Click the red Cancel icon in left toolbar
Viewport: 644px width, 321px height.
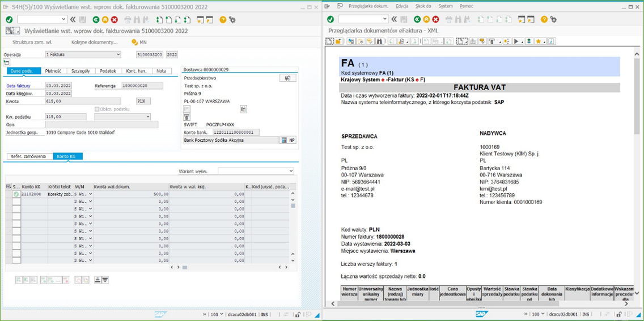pyautogui.click(x=115, y=20)
